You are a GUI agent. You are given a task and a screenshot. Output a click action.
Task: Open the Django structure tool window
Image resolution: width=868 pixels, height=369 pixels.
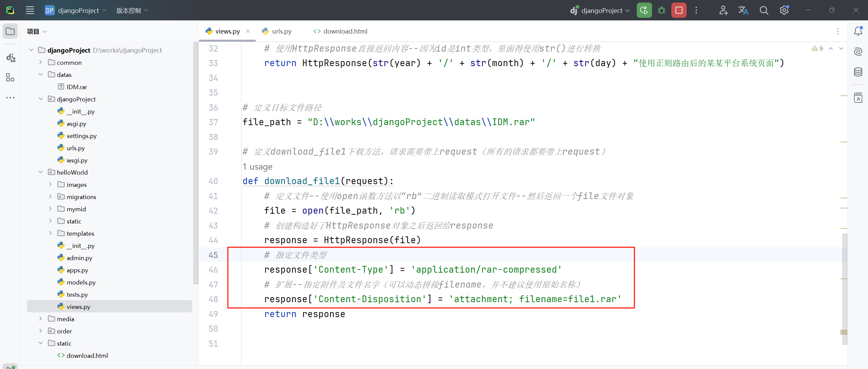point(10,58)
